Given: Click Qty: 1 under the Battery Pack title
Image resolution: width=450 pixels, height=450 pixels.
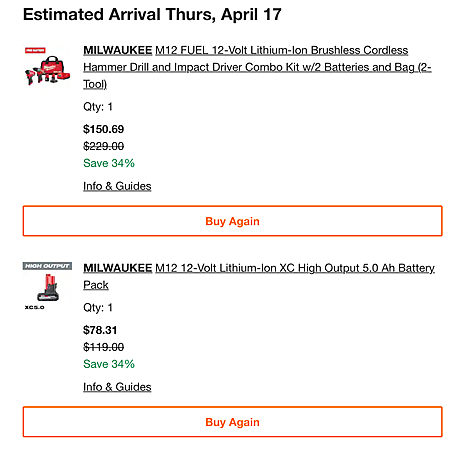Looking at the screenshot, I should 98,307.
